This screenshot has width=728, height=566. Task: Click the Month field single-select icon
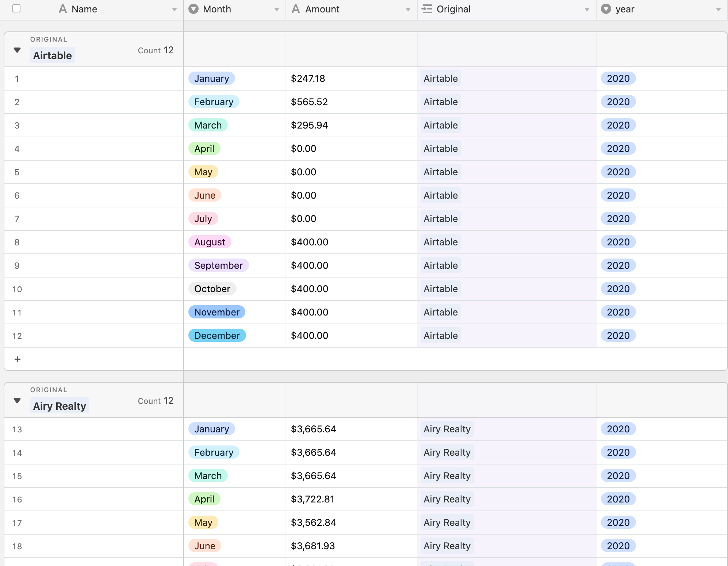click(194, 9)
